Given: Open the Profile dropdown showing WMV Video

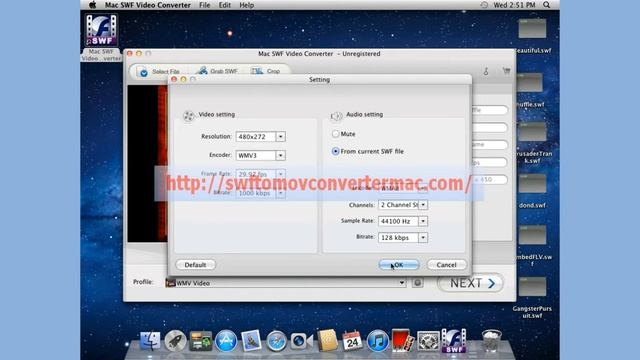Looking at the screenshot, I should pyautogui.click(x=285, y=282).
